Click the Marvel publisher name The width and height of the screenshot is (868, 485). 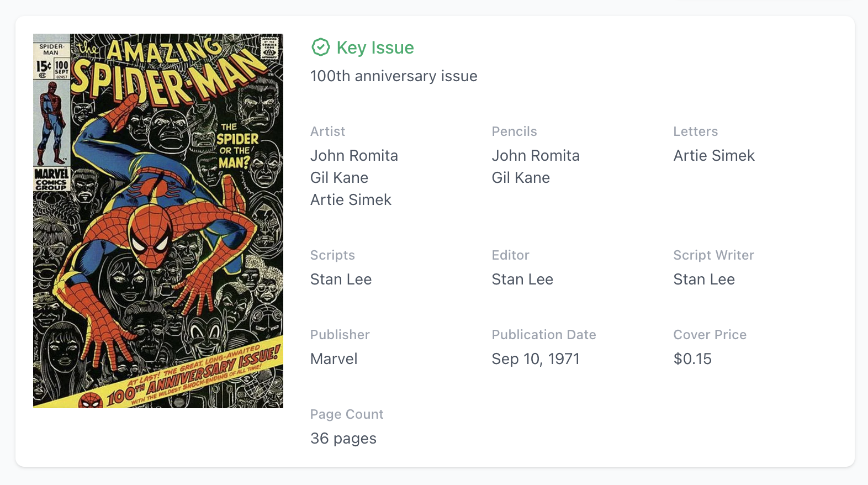334,359
